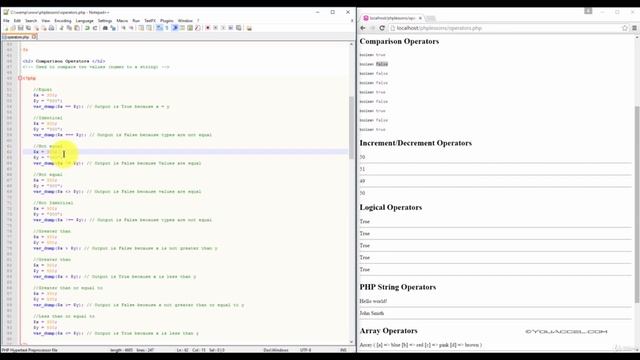640x360 pixels.
Task: Click the Cut (scissors) toolbar icon
Action: (62, 28)
